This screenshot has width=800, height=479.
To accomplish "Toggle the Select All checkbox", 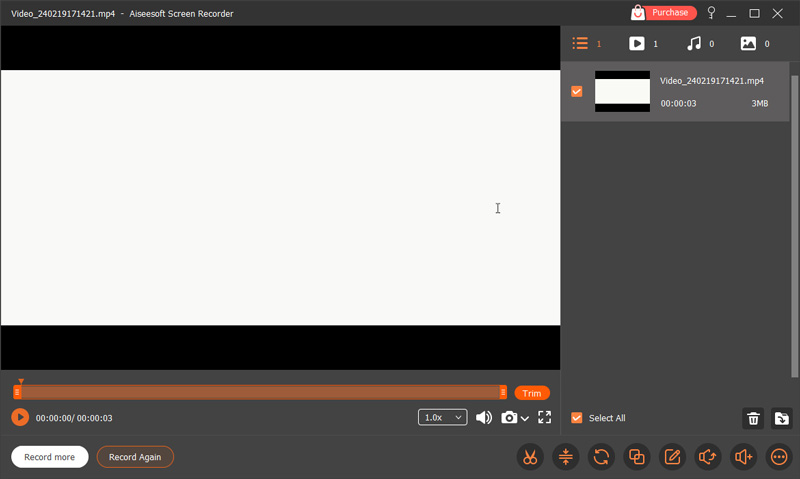I will [x=577, y=418].
